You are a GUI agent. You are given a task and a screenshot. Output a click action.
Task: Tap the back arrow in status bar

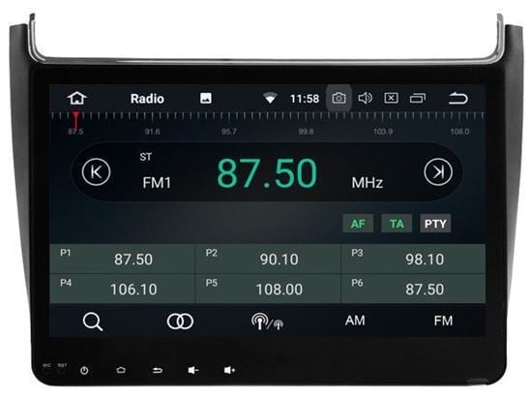458,98
